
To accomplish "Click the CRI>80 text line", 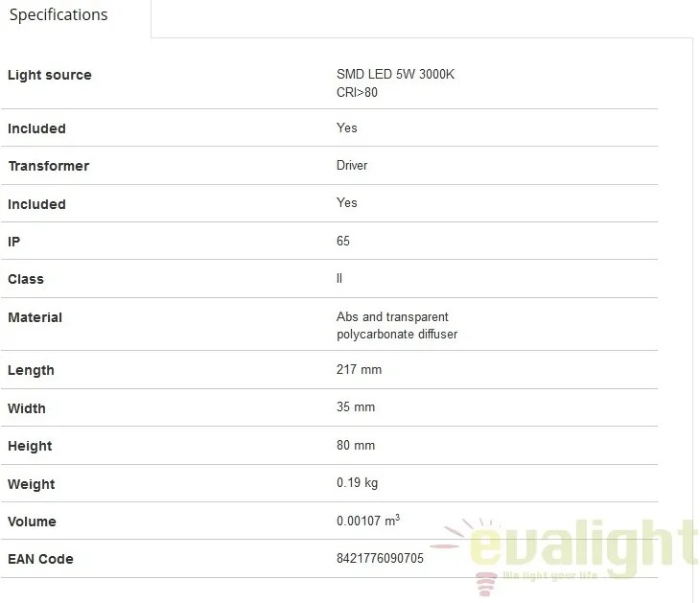I will pyautogui.click(x=357, y=92).
